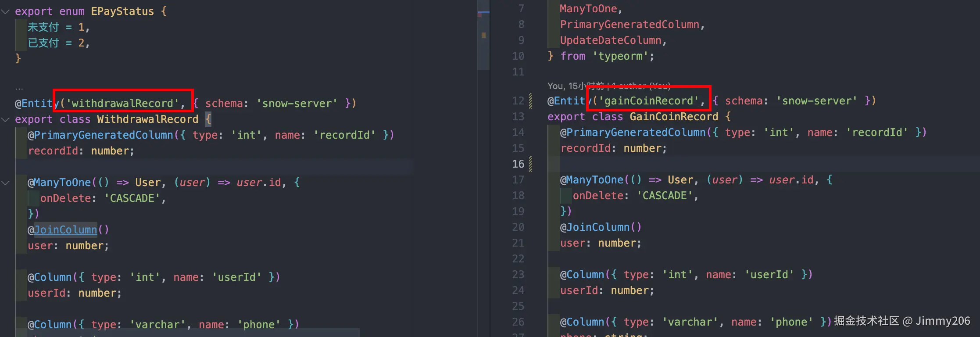Click the 'varchar' type string on line 26
This screenshot has height=337, width=980.
(690, 322)
